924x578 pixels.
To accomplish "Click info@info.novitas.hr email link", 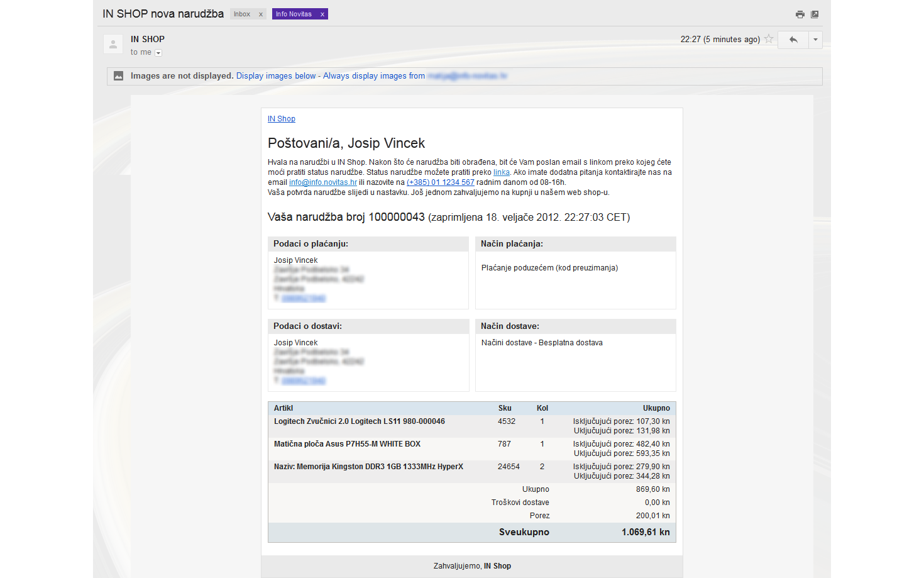I will tap(323, 182).
